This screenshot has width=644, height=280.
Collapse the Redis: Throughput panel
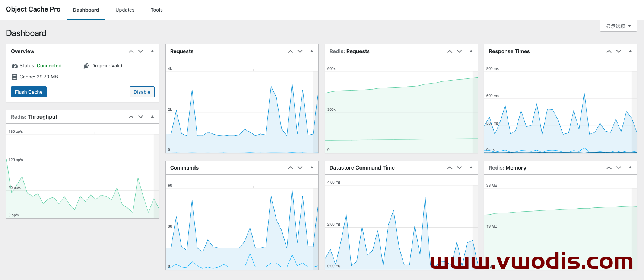(x=152, y=117)
